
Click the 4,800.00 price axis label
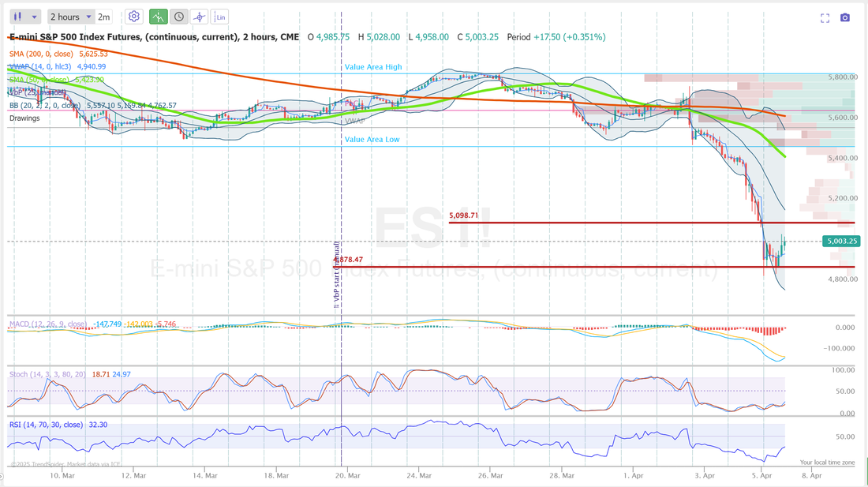tap(843, 279)
